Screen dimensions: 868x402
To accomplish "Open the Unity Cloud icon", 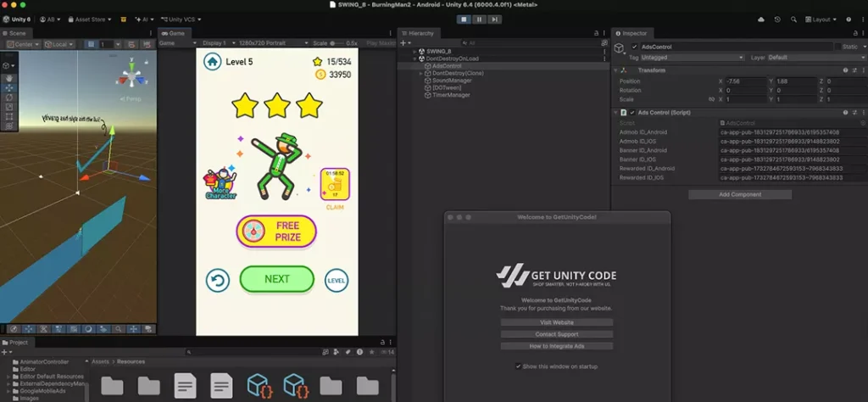I will (761, 20).
